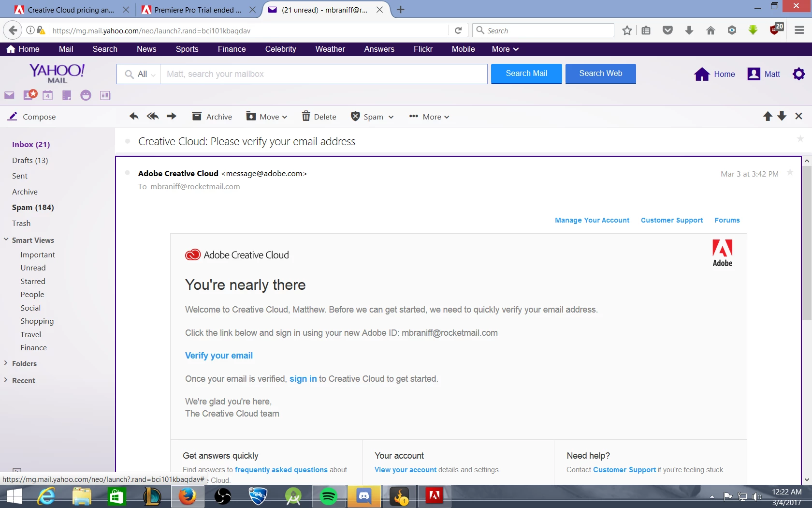Expand the Recent section
Viewport: 812px width, 508px height.
click(6, 380)
